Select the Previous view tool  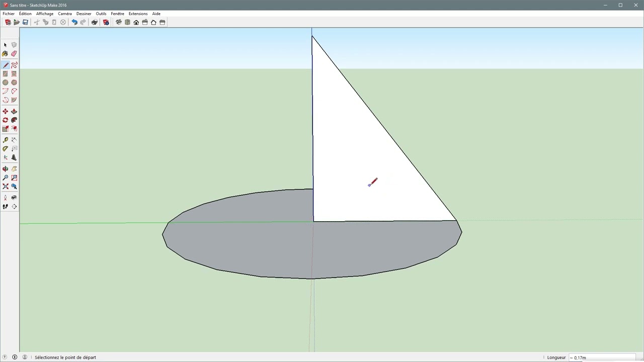point(14,187)
